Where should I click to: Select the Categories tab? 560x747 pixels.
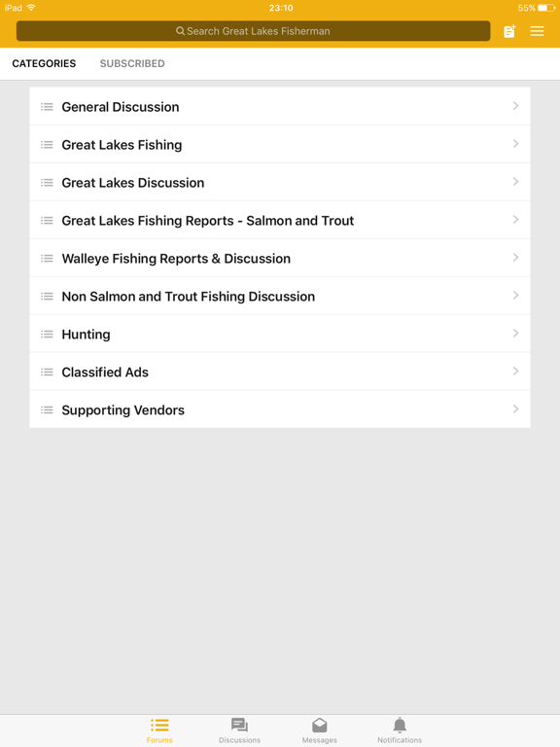44,64
